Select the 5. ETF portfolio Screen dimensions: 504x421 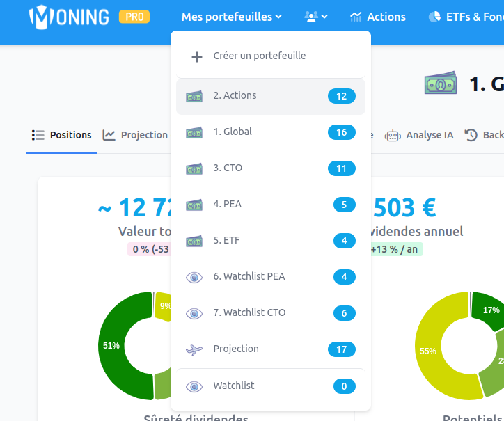[271, 241]
